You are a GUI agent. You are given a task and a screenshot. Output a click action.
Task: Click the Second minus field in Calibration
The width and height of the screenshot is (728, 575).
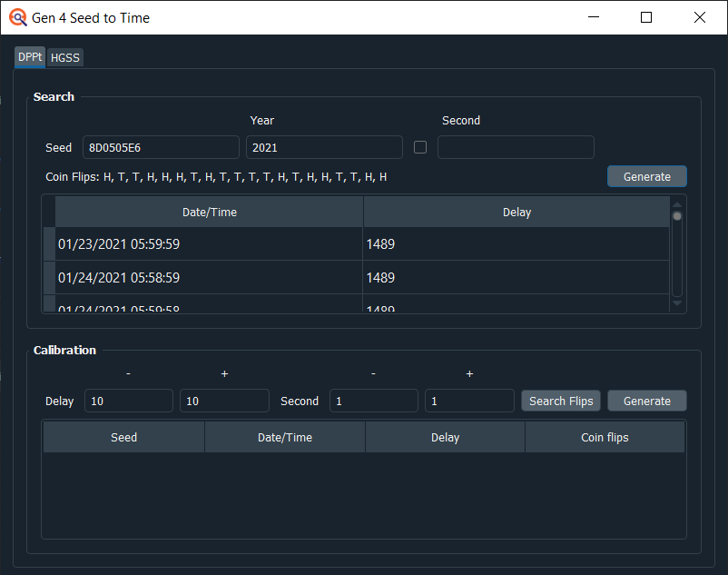coord(374,401)
